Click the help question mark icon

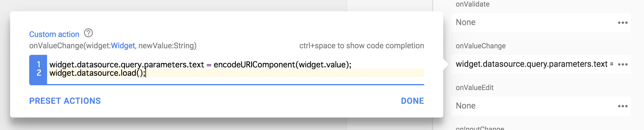88,33
